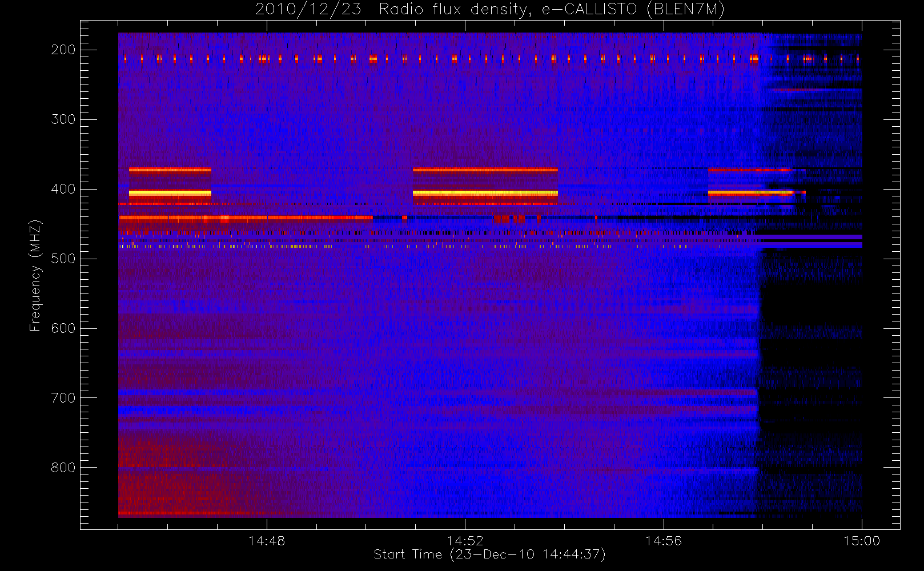Click the 15:00 time tick label

pyautogui.click(x=862, y=541)
